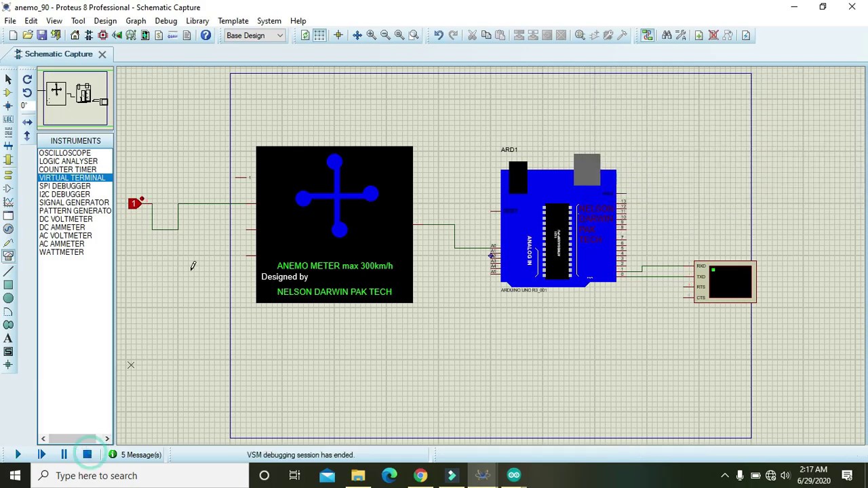Open the Base Design variant dropdown
The image size is (868, 488).
pyautogui.click(x=254, y=35)
